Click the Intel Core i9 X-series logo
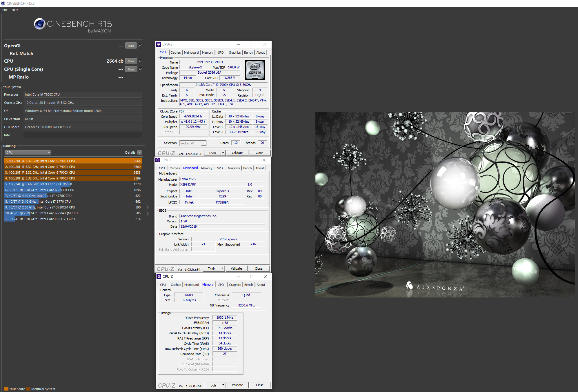Image resolution: width=578 pixels, height=392 pixels. pos(255,70)
